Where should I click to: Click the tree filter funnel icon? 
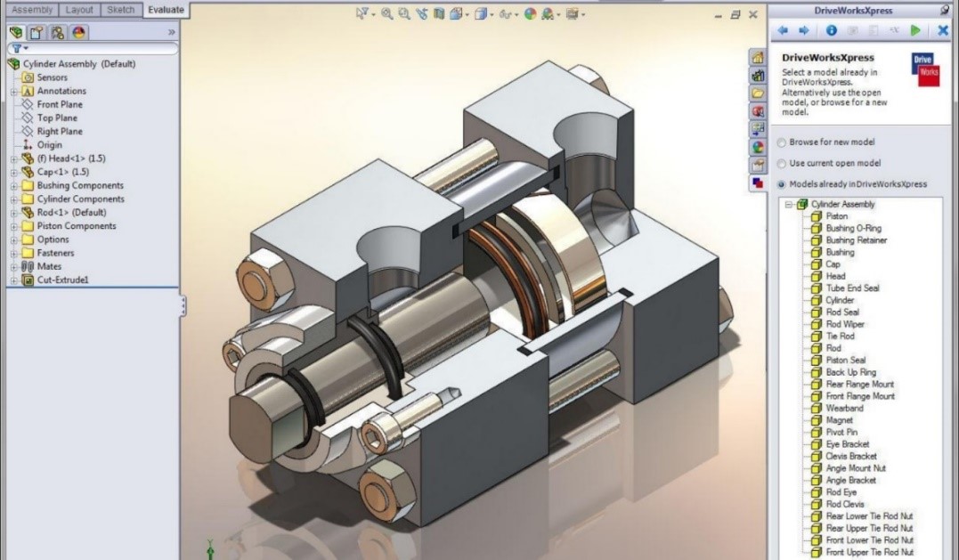17,48
